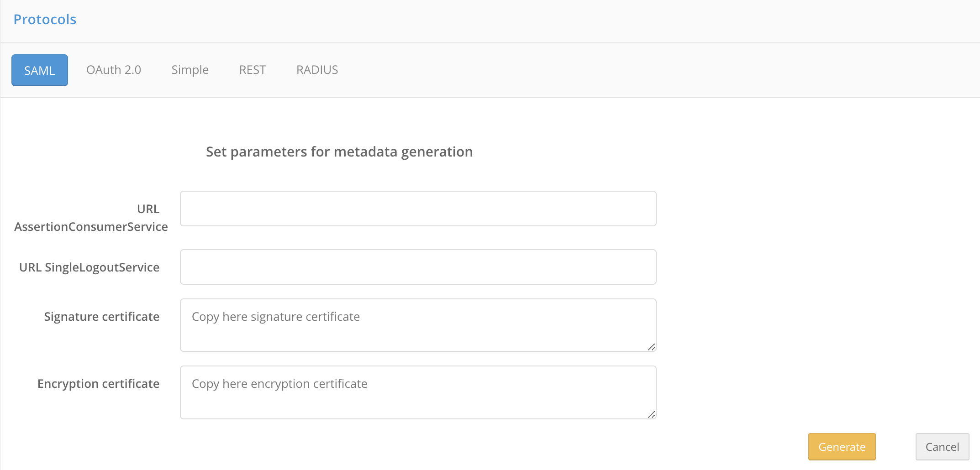
Task: Switch to the OAuth 2.0 tab
Action: coord(114,70)
